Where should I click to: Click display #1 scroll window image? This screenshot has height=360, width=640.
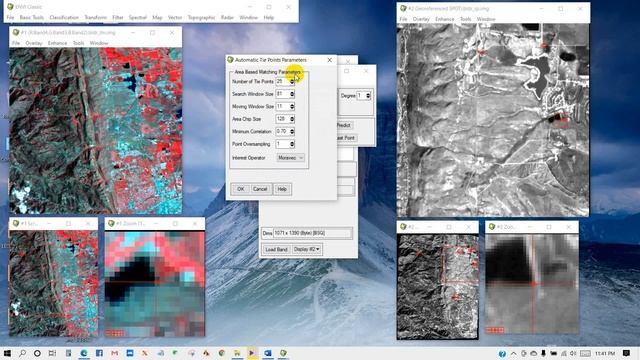point(53,283)
